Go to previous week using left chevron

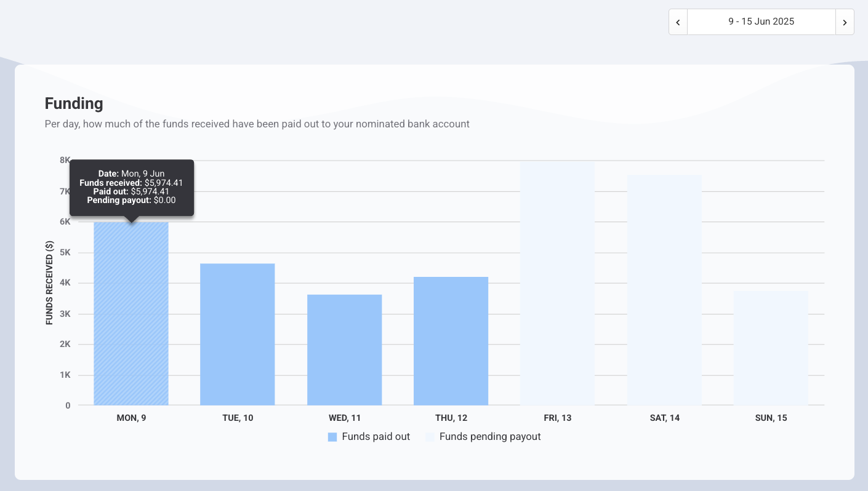[x=678, y=22]
